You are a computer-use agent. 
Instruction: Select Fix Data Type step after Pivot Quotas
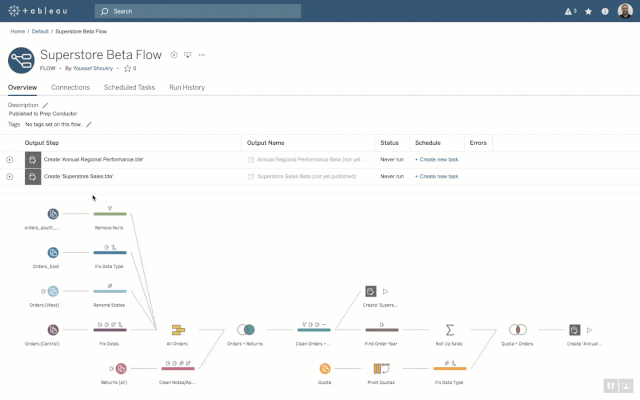tap(449, 368)
